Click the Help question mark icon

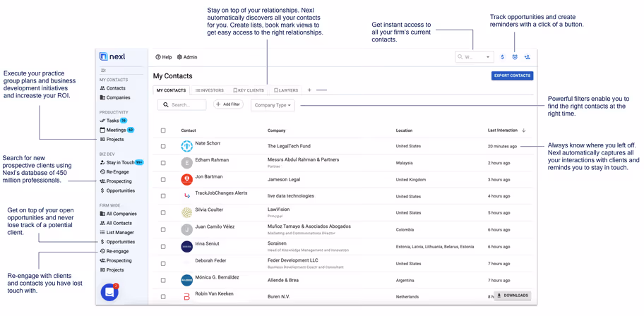(157, 57)
